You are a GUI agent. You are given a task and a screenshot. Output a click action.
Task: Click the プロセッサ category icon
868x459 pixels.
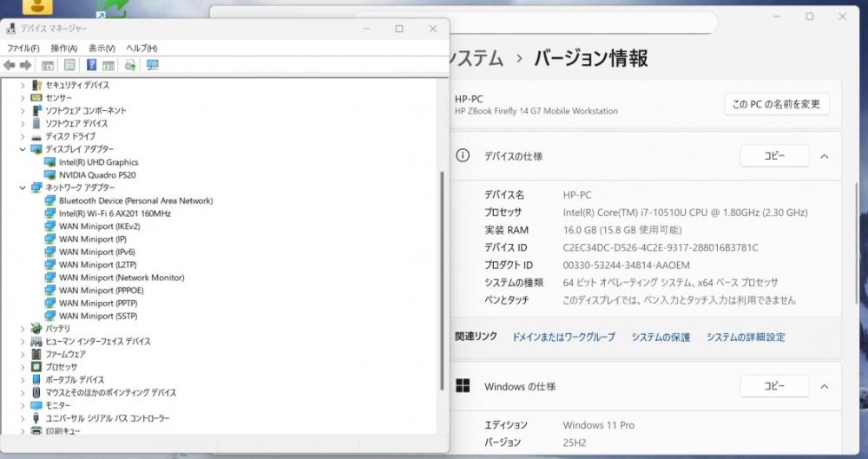(36, 366)
